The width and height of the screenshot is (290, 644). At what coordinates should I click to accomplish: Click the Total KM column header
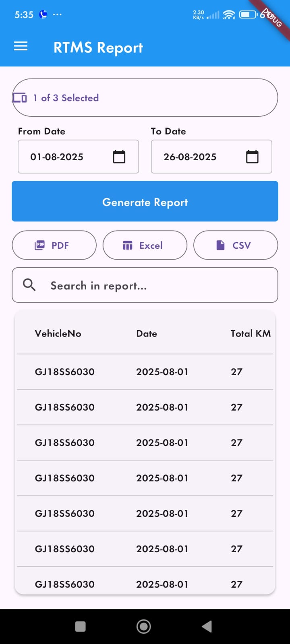250,333
